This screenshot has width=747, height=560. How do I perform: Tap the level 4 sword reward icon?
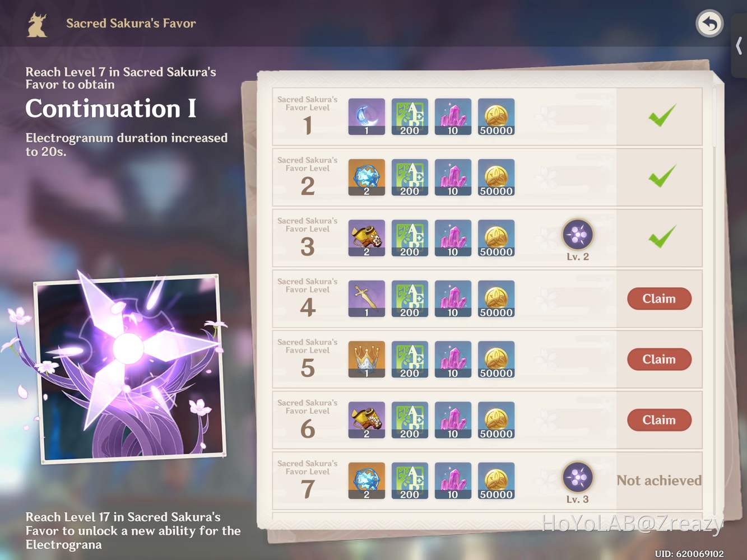tap(366, 298)
